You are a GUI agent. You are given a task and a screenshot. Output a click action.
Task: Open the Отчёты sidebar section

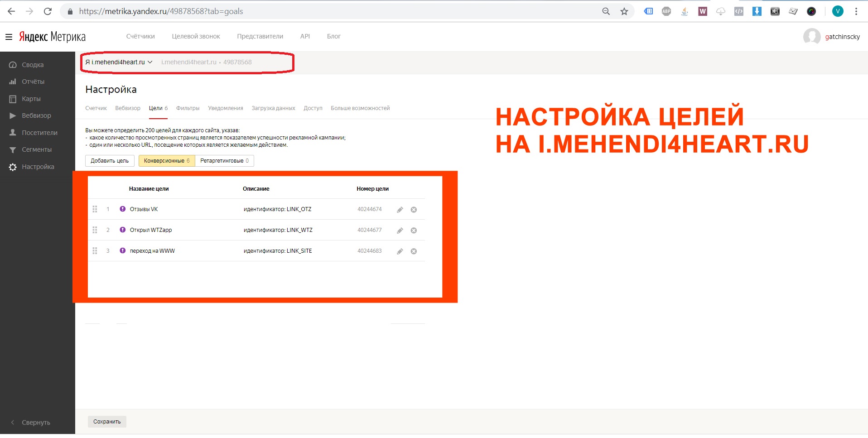click(x=33, y=82)
